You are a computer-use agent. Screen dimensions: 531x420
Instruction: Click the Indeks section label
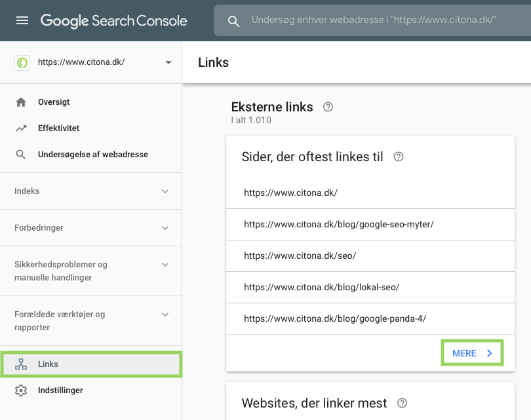coord(27,191)
